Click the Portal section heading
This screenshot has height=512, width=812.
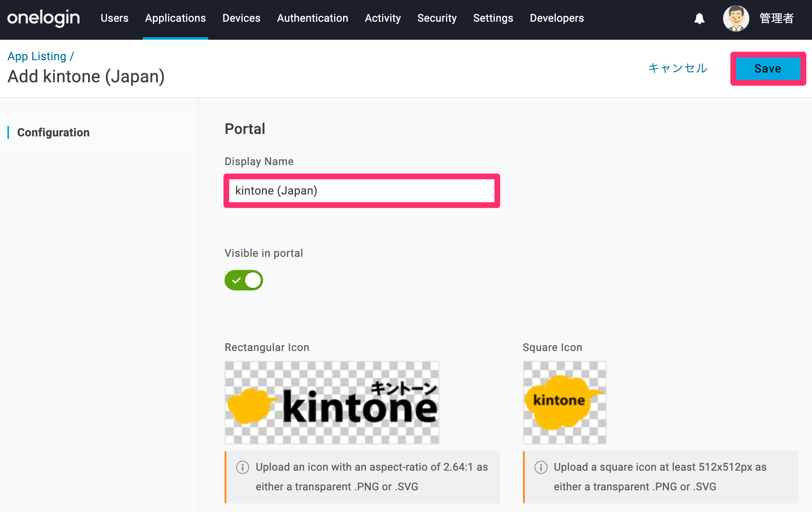(x=245, y=129)
